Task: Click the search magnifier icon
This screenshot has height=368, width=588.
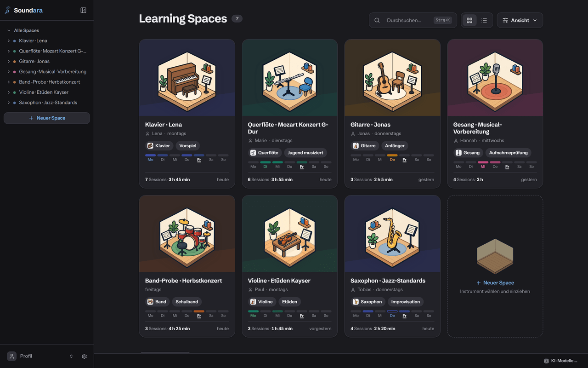Action: [x=377, y=20]
